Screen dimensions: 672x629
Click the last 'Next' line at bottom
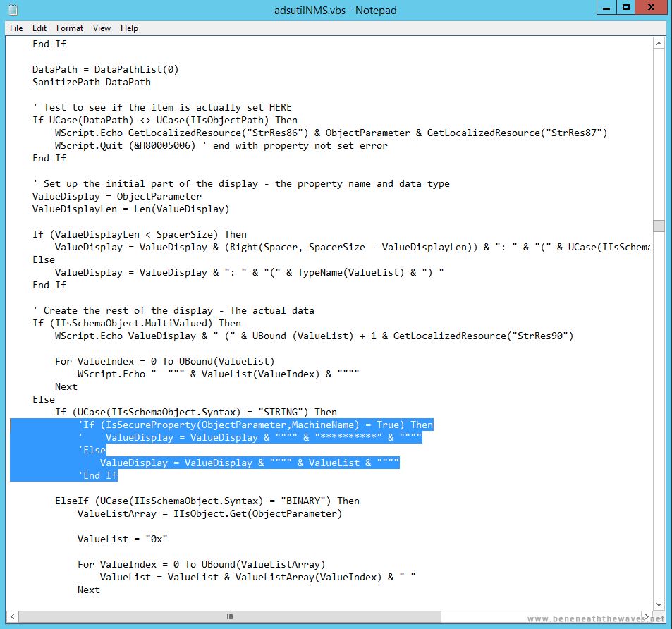point(89,590)
